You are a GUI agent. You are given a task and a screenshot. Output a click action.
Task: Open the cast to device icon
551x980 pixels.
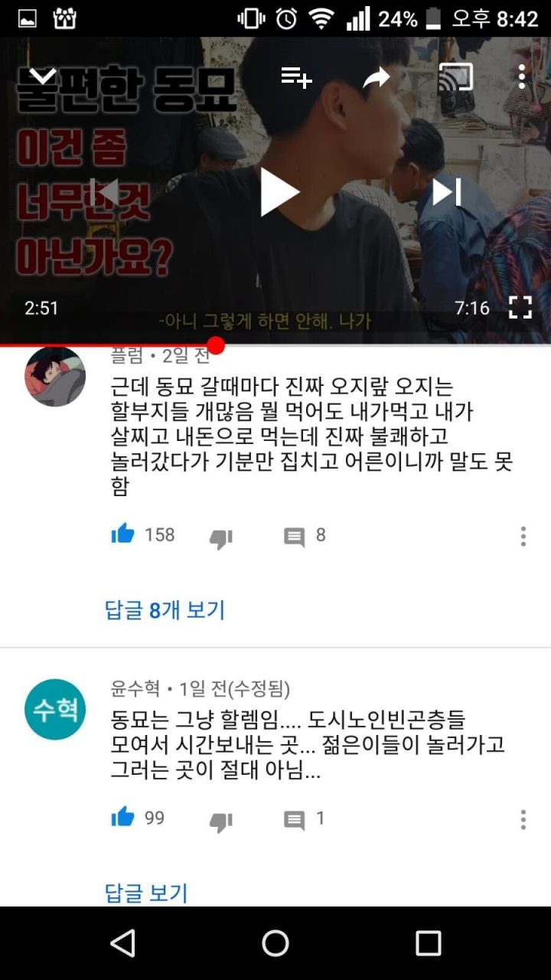455,77
